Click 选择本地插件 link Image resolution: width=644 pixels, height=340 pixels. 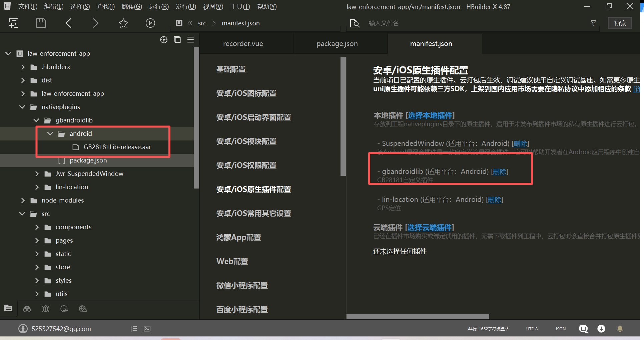pos(430,115)
